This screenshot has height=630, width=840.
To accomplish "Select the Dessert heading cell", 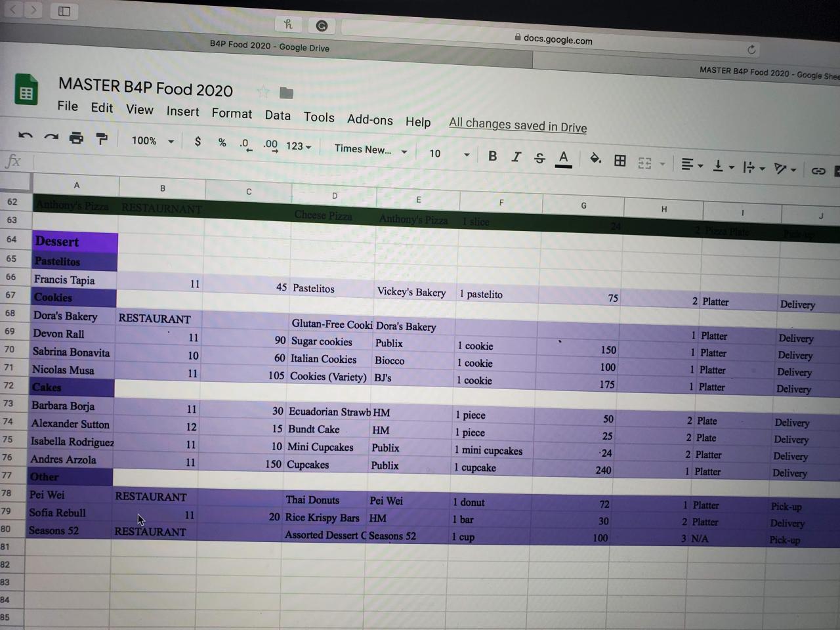I will tap(75, 241).
